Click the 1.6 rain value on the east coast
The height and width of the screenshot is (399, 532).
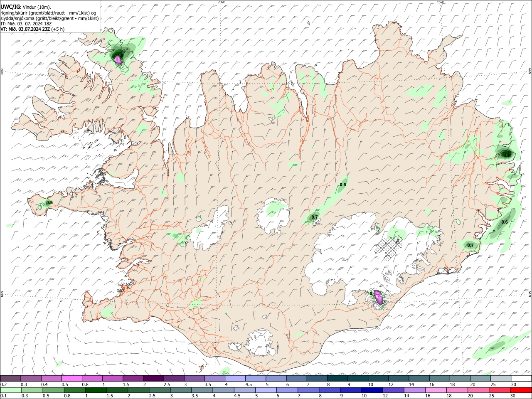pyautogui.click(x=507, y=155)
